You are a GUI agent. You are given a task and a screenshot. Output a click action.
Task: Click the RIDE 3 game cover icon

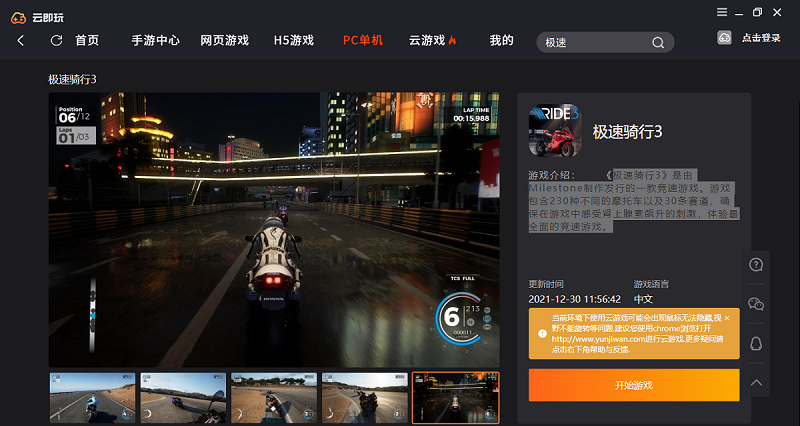(555, 130)
